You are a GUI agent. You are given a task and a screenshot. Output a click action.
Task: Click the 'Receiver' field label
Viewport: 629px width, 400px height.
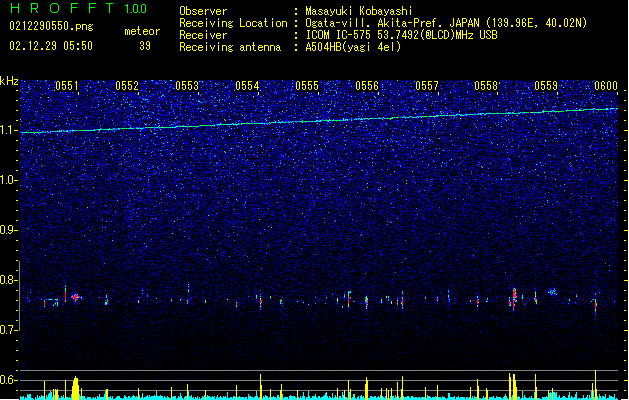[203, 35]
